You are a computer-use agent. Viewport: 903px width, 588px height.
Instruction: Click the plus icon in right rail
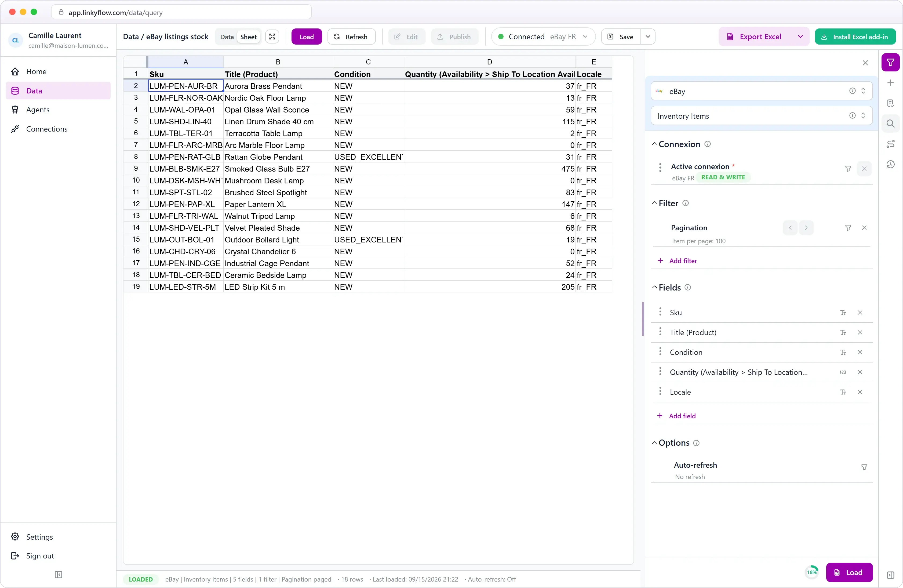click(890, 83)
